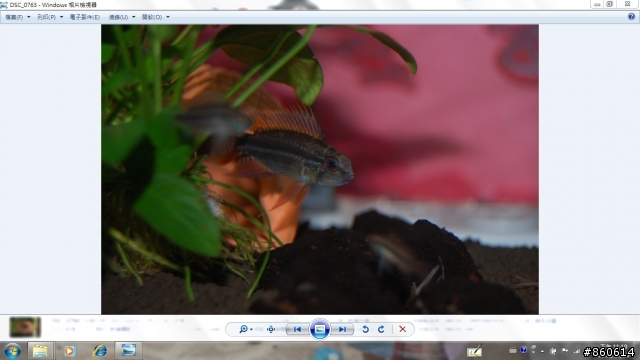The height and width of the screenshot is (360, 640).
Task: Go to the previous photo
Action: [298, 329]
